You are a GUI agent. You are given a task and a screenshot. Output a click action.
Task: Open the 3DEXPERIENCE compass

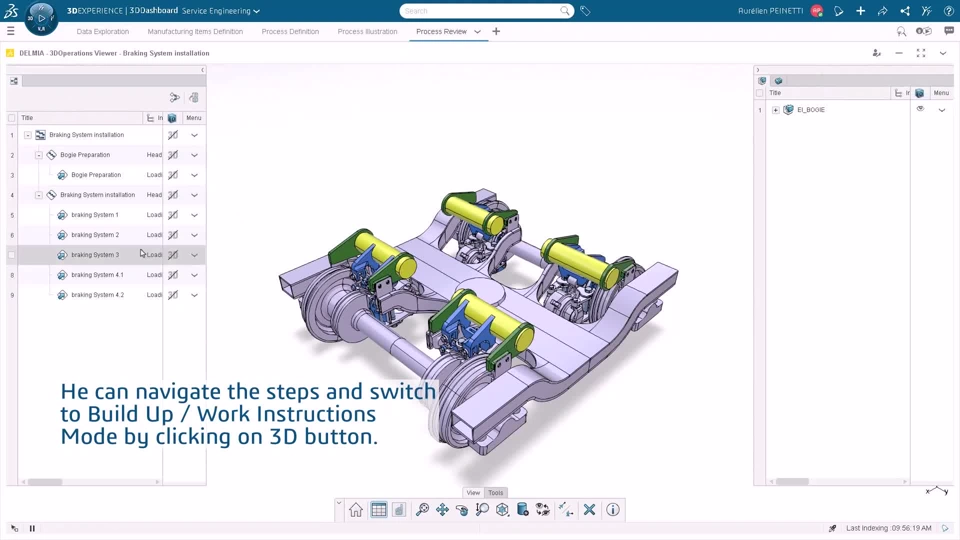click(x=41, y=18)
